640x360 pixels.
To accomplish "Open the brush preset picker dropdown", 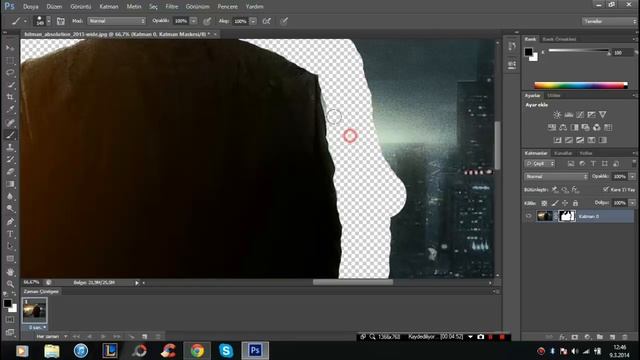I will [x=49, y=21].
